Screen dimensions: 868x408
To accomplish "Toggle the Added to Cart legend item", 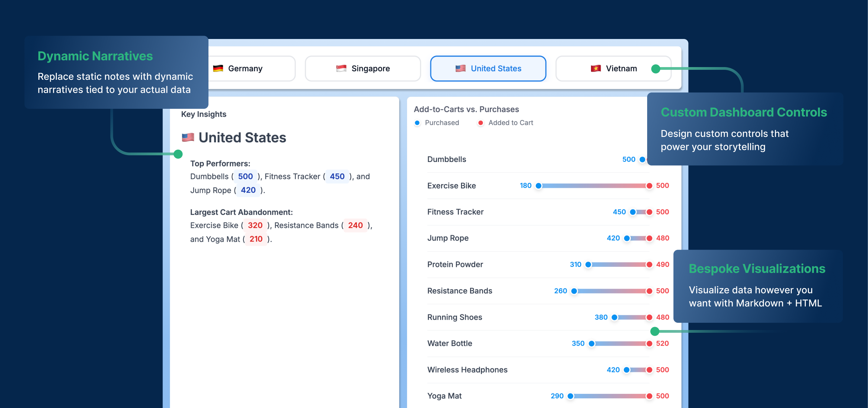I will tap(505, 123).
